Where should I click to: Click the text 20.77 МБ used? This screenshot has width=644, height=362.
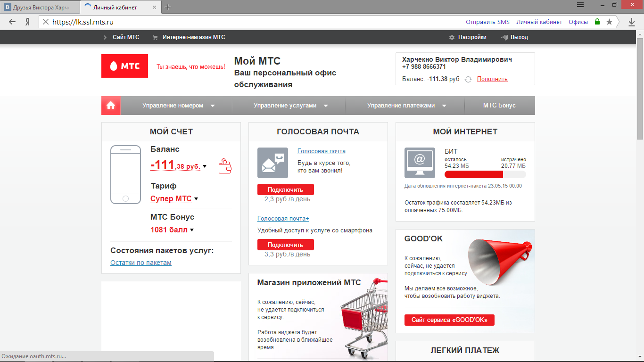point(513,166)
